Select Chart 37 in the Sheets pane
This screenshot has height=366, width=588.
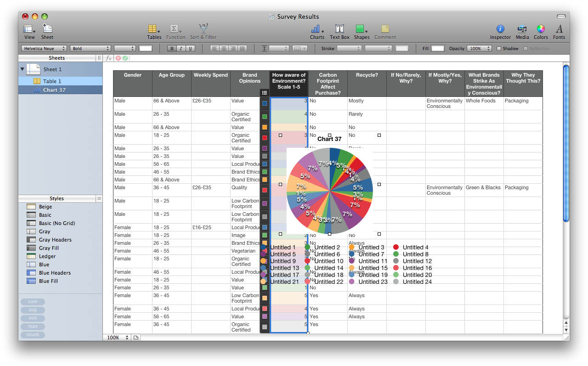(x=60, y=90)
